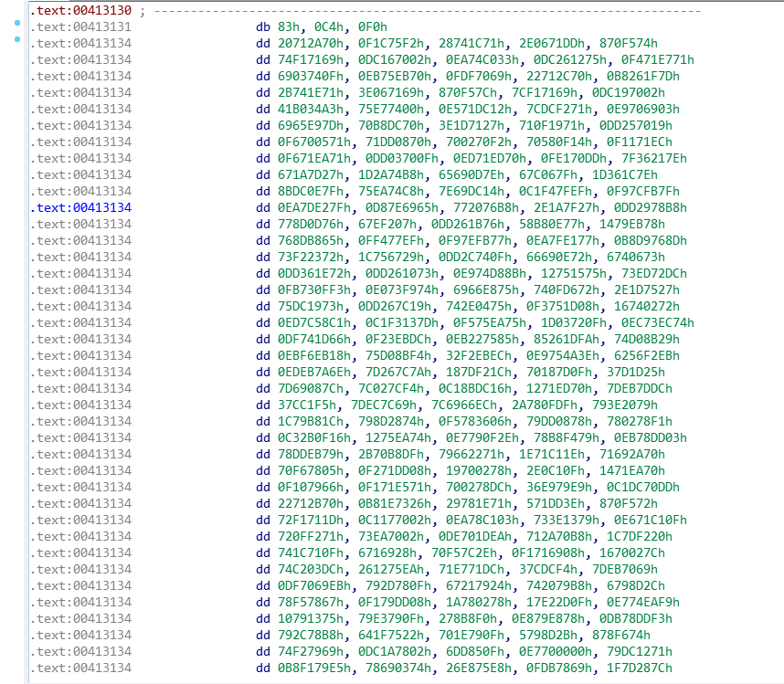Click the value 70F67805h

point(311,471)
